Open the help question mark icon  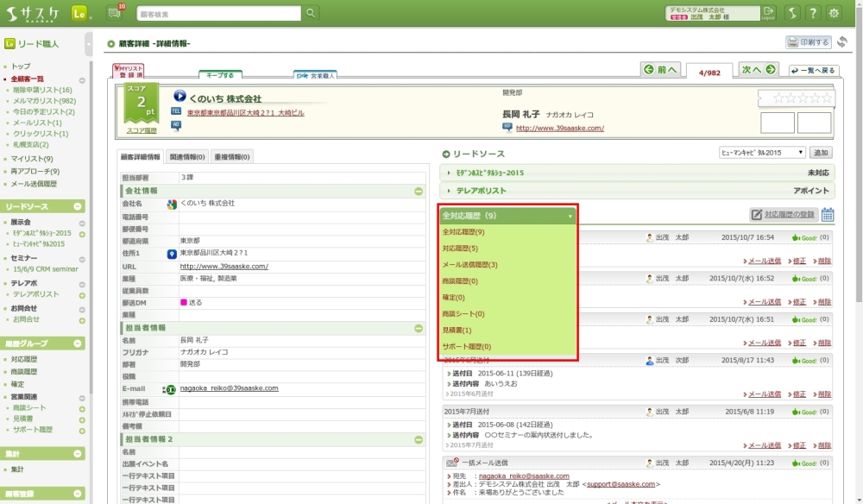click(812, 13)
